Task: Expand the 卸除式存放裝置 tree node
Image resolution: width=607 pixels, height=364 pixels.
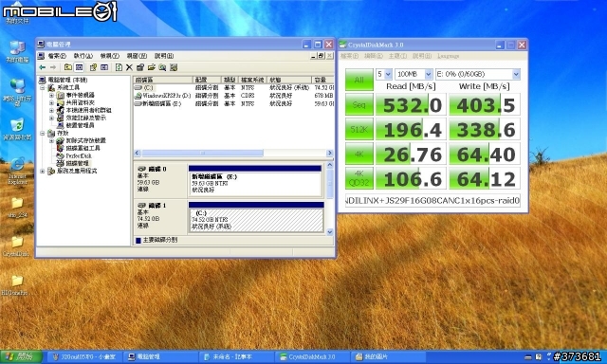Action: pos(51,141)
